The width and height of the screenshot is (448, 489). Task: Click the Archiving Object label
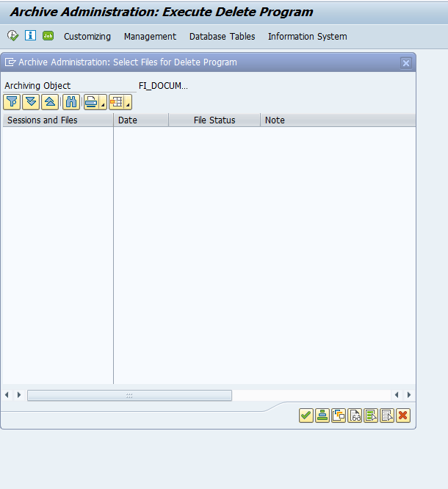pyautogui.click(x=37, y=86)
